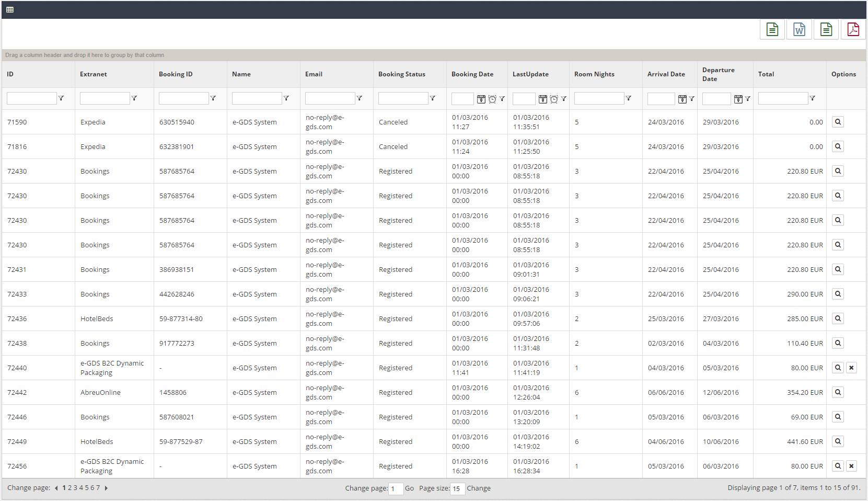Screen dimensions: 868x501
Task: Open the filter menu for the Extranet column
Action: pyautogui.click(x=134, y=98)
